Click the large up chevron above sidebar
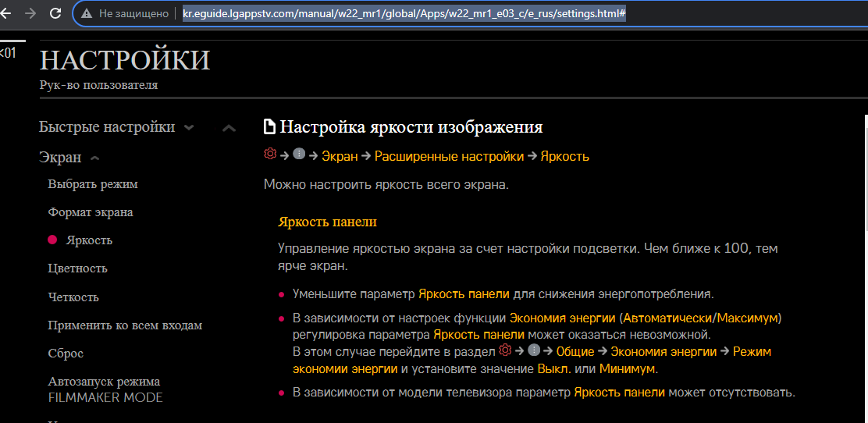Screen dimensions: 868x423 click(229, 128)
